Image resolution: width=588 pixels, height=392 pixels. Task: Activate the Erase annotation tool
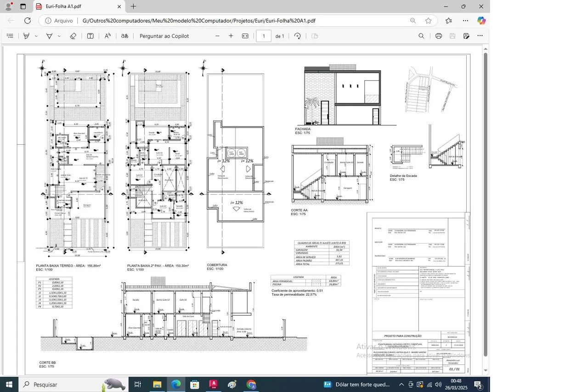[x=73, y=35]
